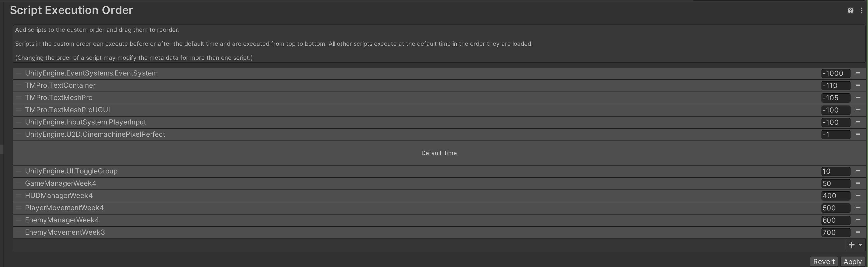Remove EventSystem script using its minus icon
Screen dimensions: 868x267
[x=858, y=73]
